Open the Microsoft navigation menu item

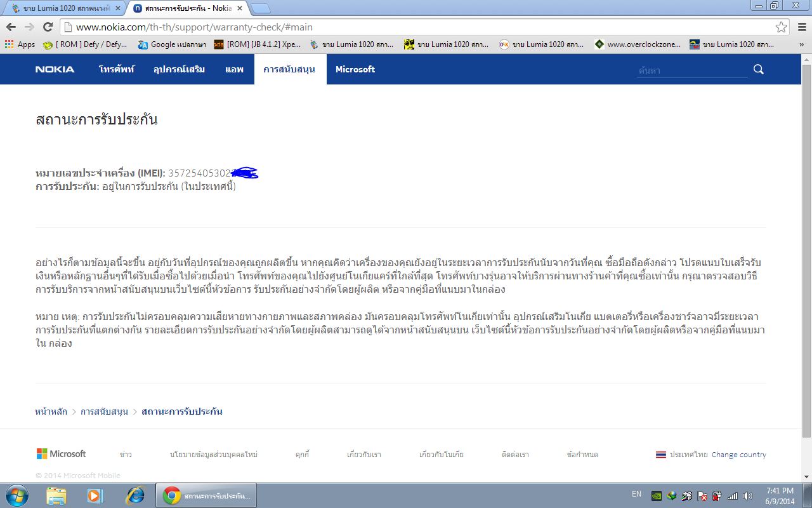click(355, 69)
